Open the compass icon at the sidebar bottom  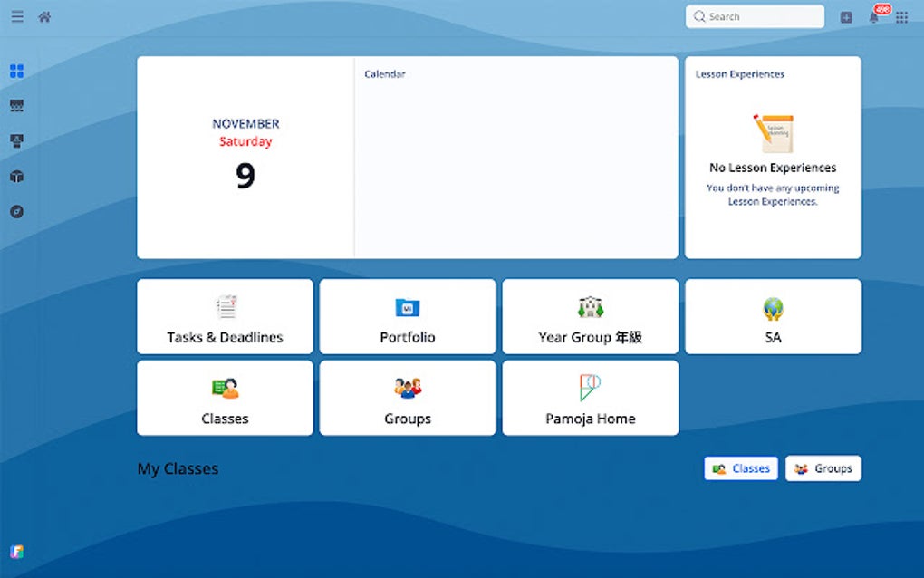[x=15, y=210]
